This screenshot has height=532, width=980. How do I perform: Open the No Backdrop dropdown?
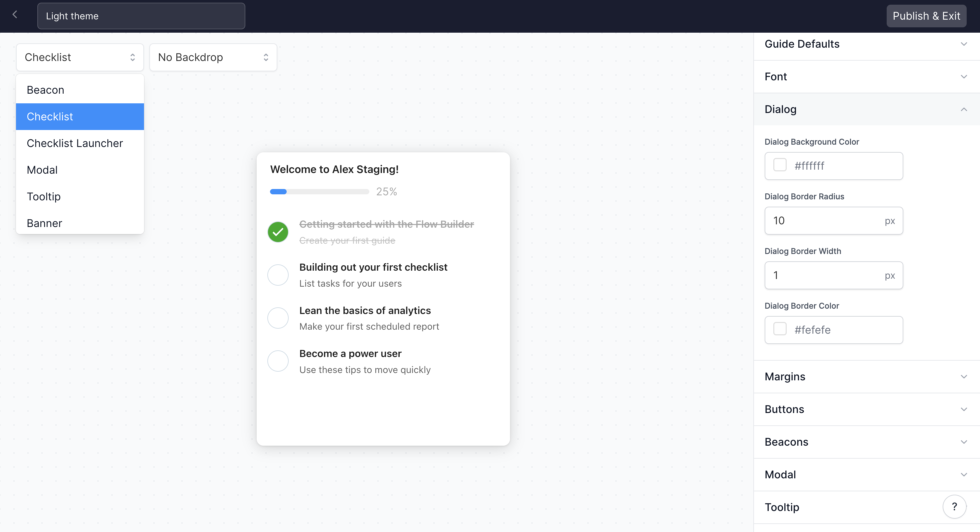[x=213, y=57]
